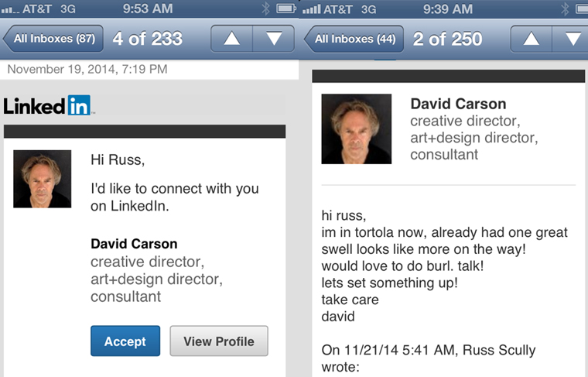Tap Bluetooth icon in right status bar
This screenshot has height=377, width=588.
[x=566, y=9]
